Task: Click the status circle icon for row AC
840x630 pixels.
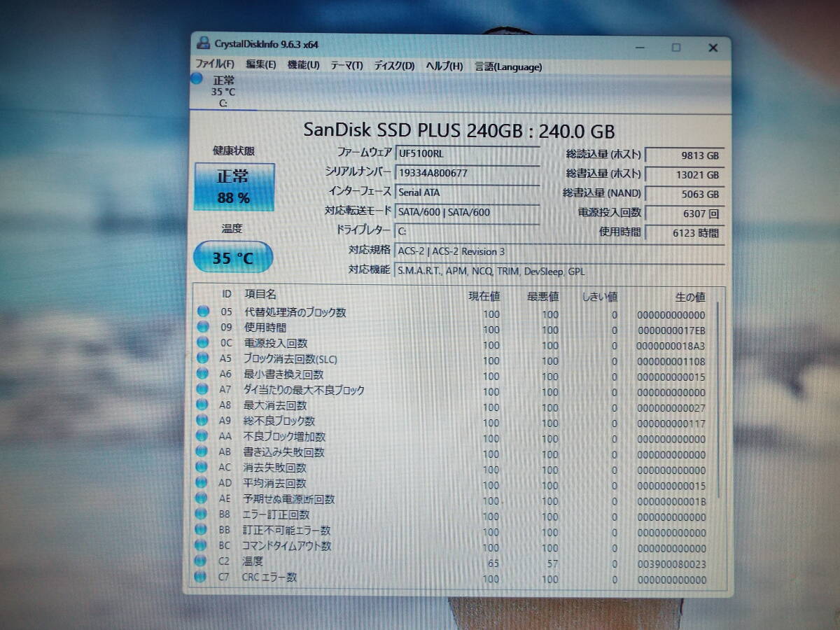Action: pos(203,467)
